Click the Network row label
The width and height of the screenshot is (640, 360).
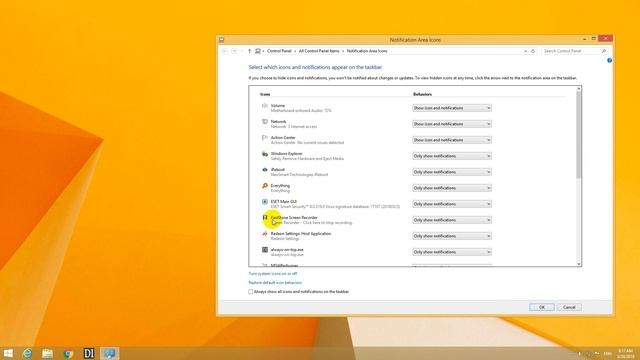(278, 122)
